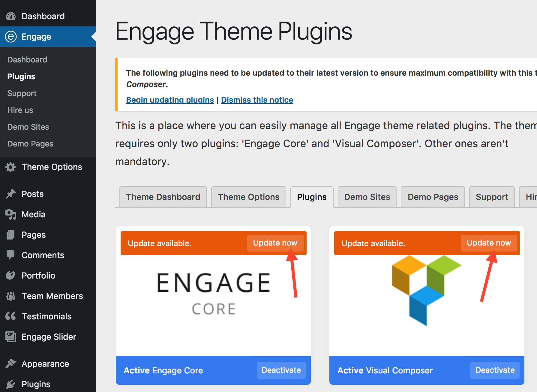Click the Engage Theme Plugins page heading
537x392 pixels.
click(234, 32)
